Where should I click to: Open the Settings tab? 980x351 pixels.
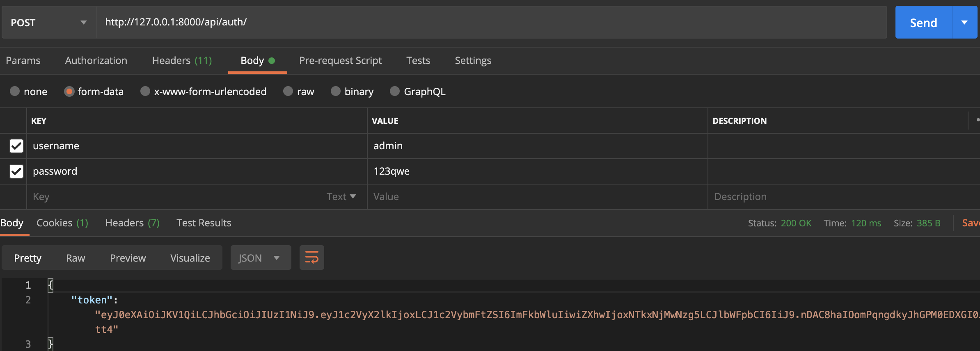pyautogui.click(x=473, y=61)
